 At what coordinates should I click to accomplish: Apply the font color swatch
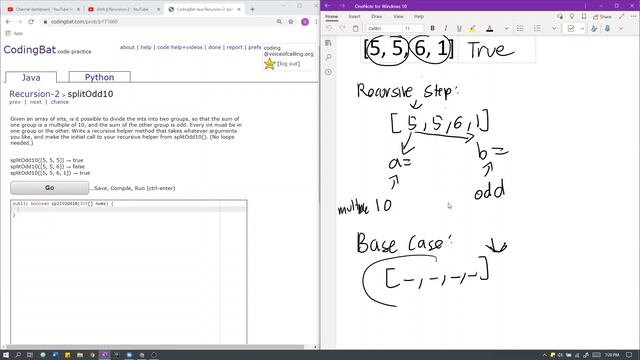tap(489, 28)
